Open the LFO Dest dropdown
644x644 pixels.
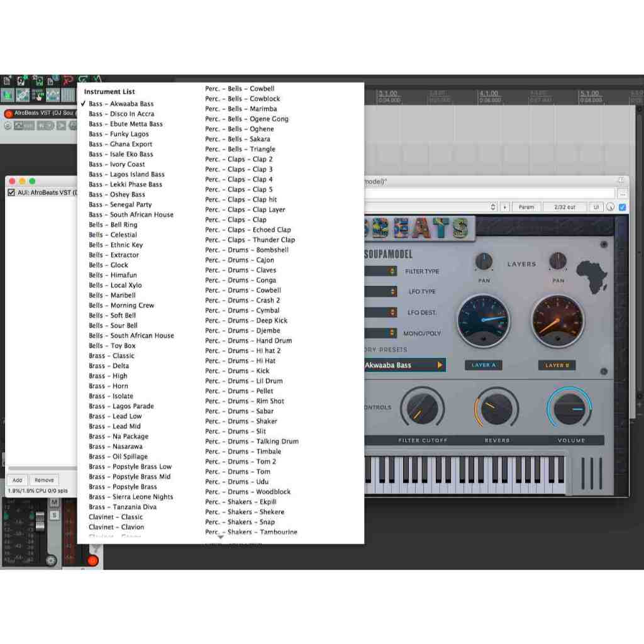point(380,312)
